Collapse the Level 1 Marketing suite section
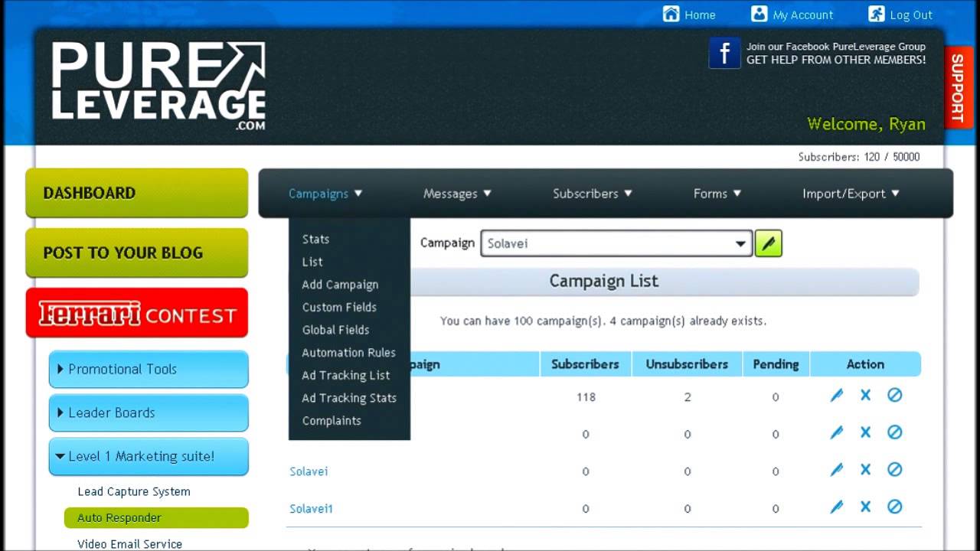This screenshot has width=980, height=551. [x=149, y=457]
